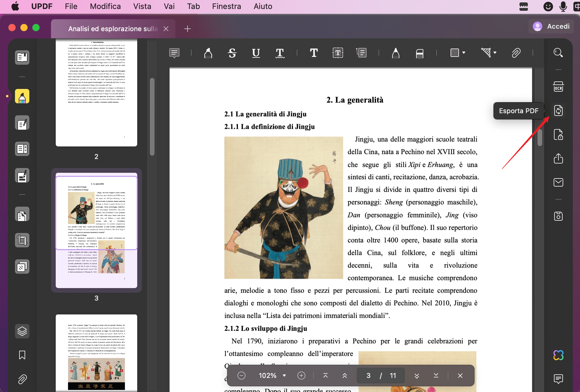
Task: Send file by email icon
Action: (558, 182)
